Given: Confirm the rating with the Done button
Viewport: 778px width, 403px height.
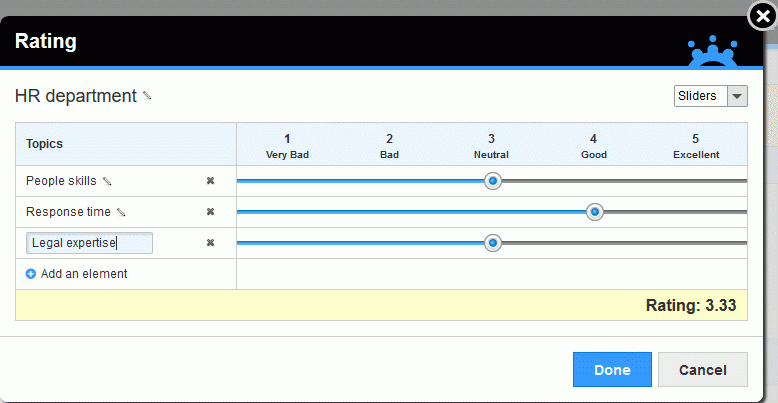Looking at the screenshot, I should pyautogui.click(x=612, y=370).
